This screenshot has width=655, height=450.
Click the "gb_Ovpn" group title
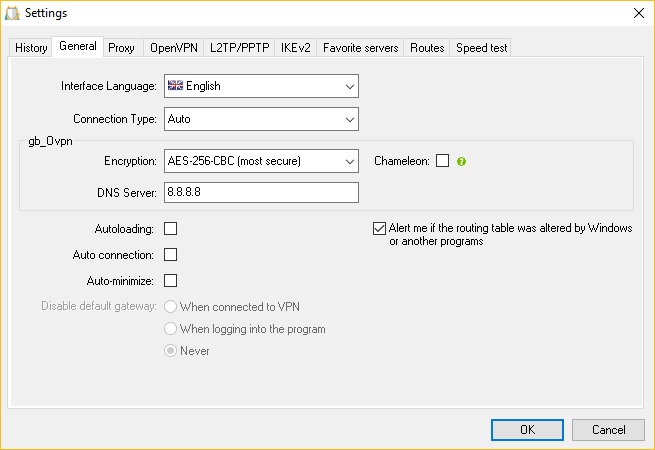tap(50, 141)
